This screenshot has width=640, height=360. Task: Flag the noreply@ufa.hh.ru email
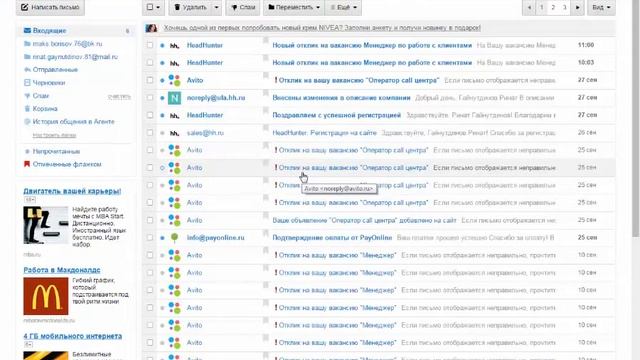coord(265,93)
